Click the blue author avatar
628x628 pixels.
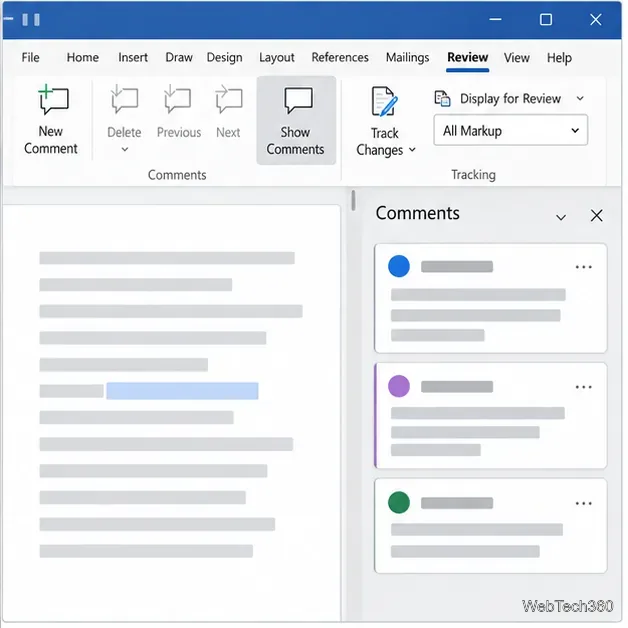[x=399, y=266]
